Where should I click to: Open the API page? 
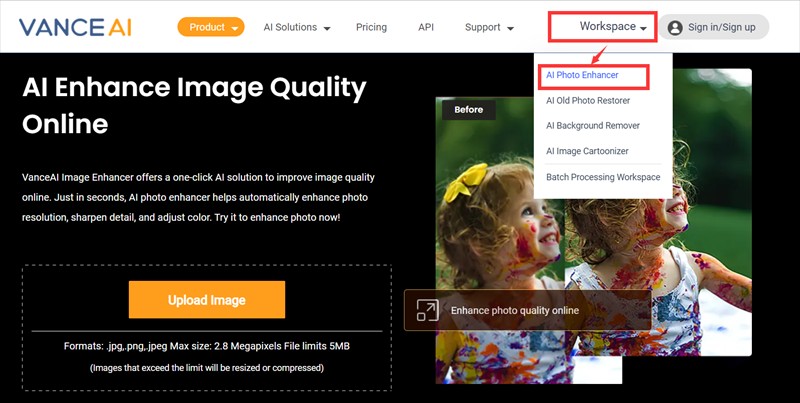coord(426,28)
